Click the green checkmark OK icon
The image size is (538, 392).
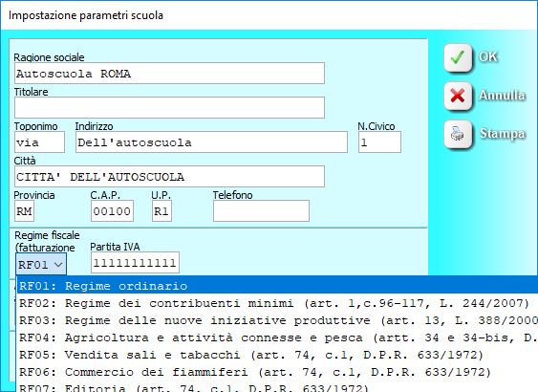(458, 57)
